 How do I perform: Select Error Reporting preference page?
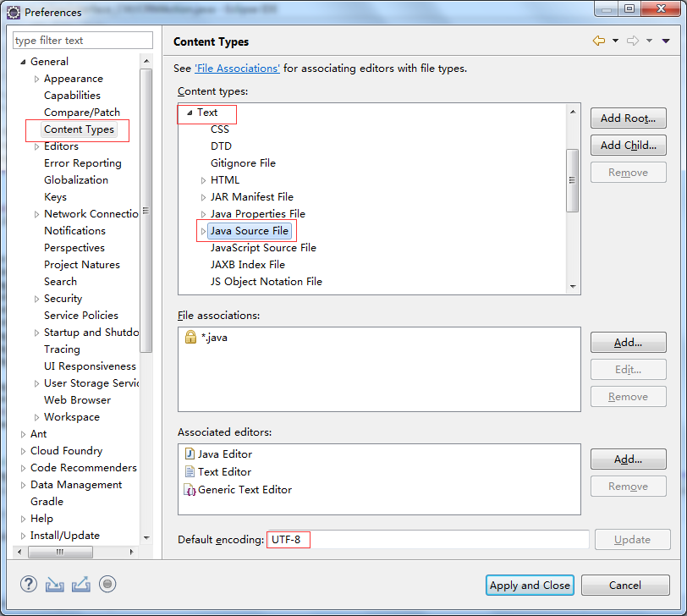[x=83, y=163]
